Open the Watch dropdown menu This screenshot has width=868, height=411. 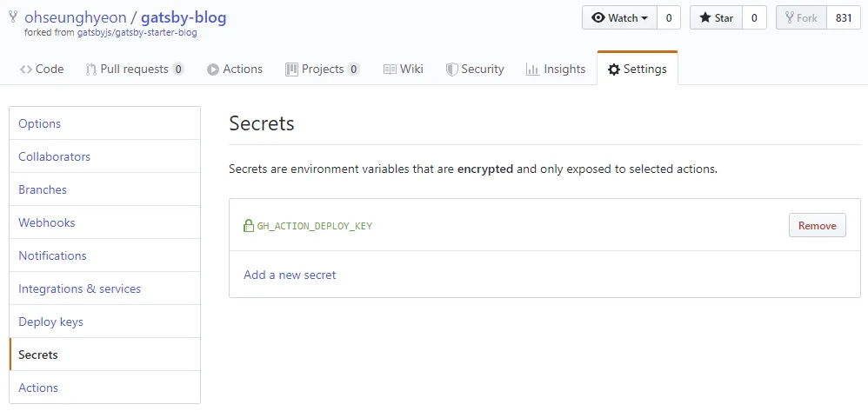(619, 17)
